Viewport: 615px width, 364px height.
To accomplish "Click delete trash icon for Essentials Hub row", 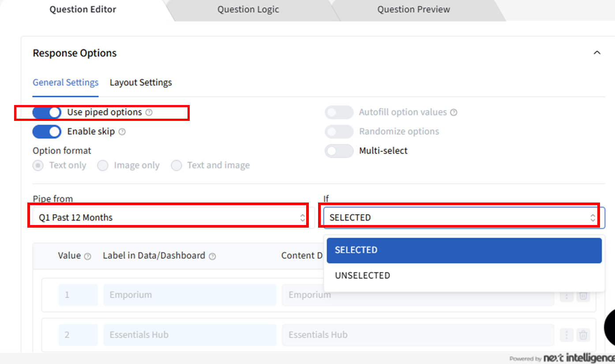I will click(x=583, y=335).
